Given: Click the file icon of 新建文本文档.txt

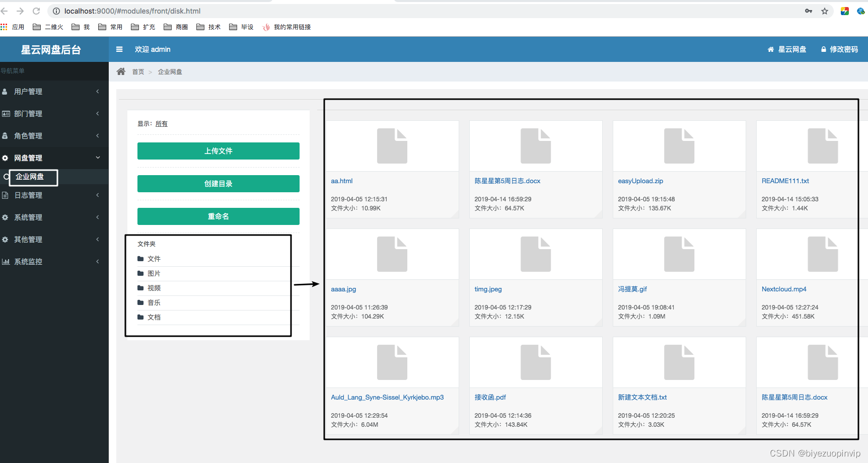Looking at the screenshot, I should (x=679, y=362).
